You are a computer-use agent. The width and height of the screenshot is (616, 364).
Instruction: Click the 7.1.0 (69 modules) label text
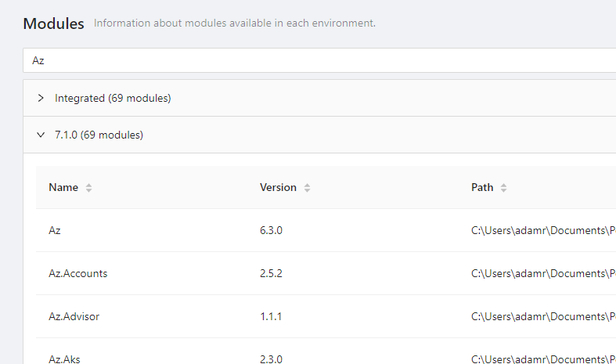click(99, 135)
